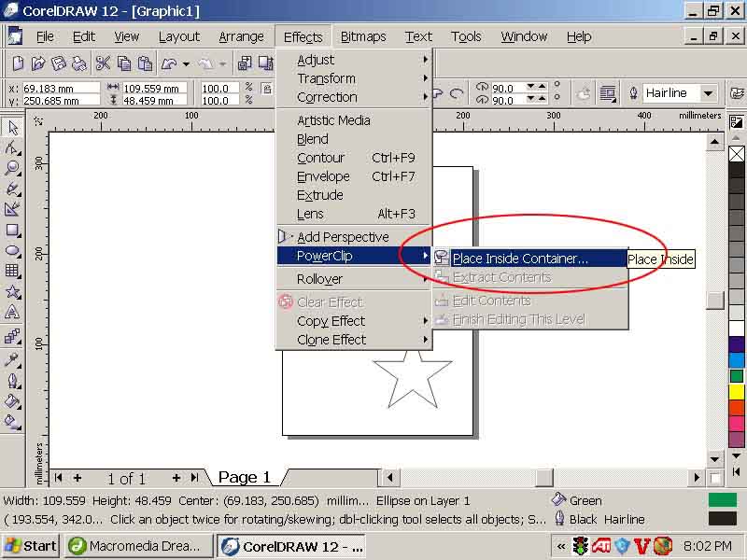This screenshot has width=747, height=560.
Task: Click the object width 109.559 mm field
Action: point(155,89)
